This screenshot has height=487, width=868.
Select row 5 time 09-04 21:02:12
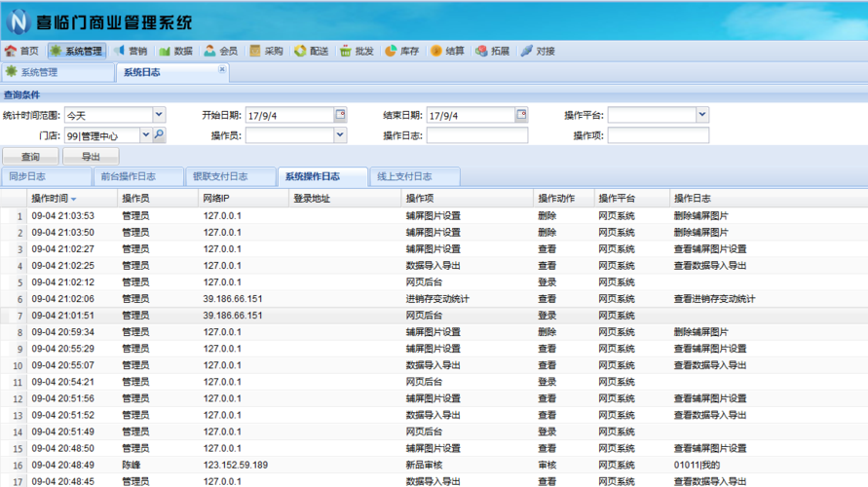pos(62,282)
